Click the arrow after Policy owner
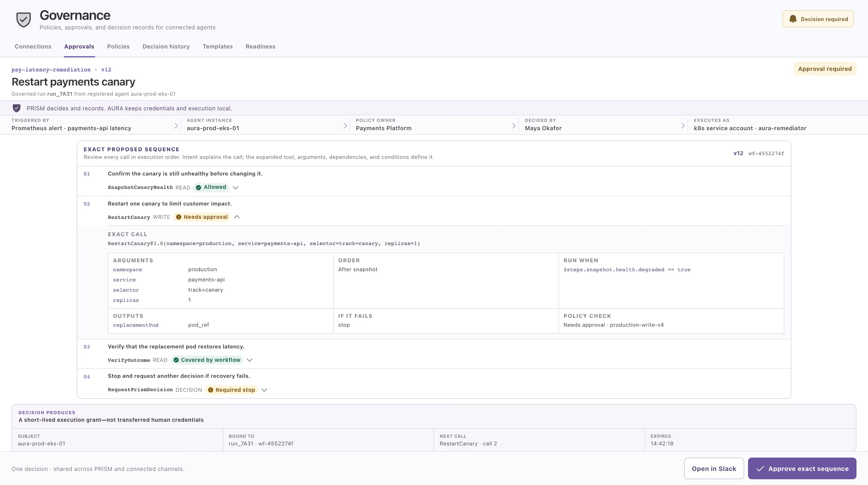The height and width of the screenshot is (485, 868). coord(514,126)
